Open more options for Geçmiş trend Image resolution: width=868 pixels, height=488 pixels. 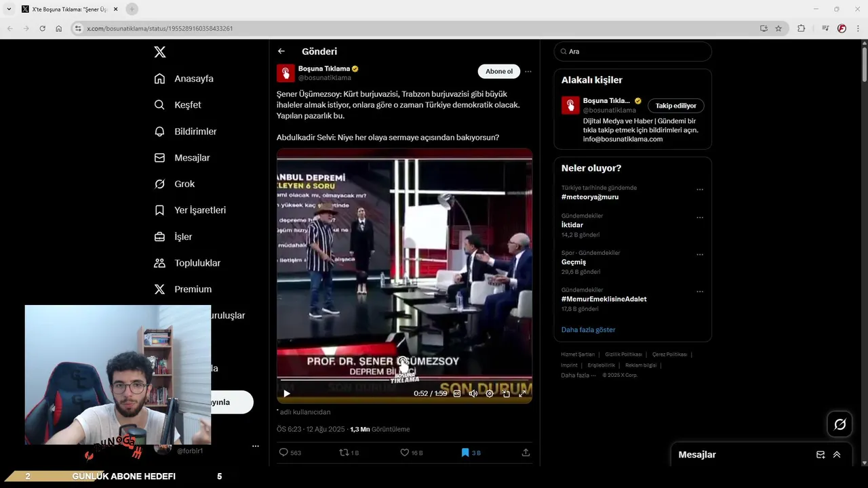(x=700, y=255)
